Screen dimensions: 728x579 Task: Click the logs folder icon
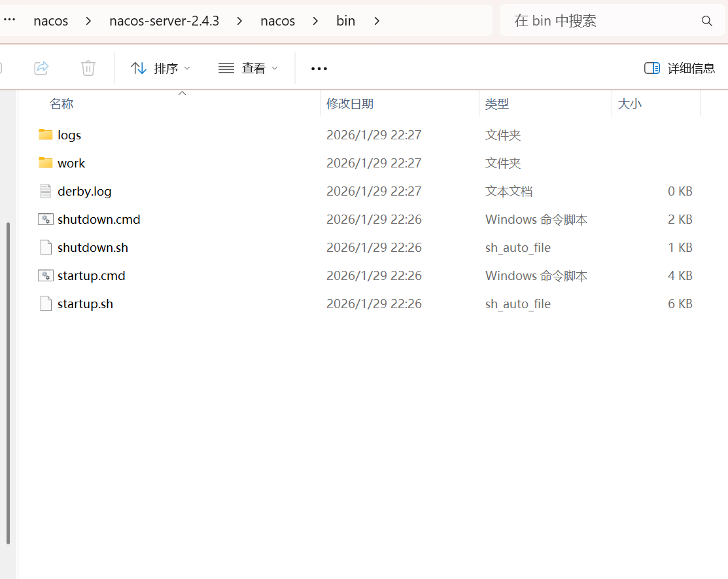45,135
